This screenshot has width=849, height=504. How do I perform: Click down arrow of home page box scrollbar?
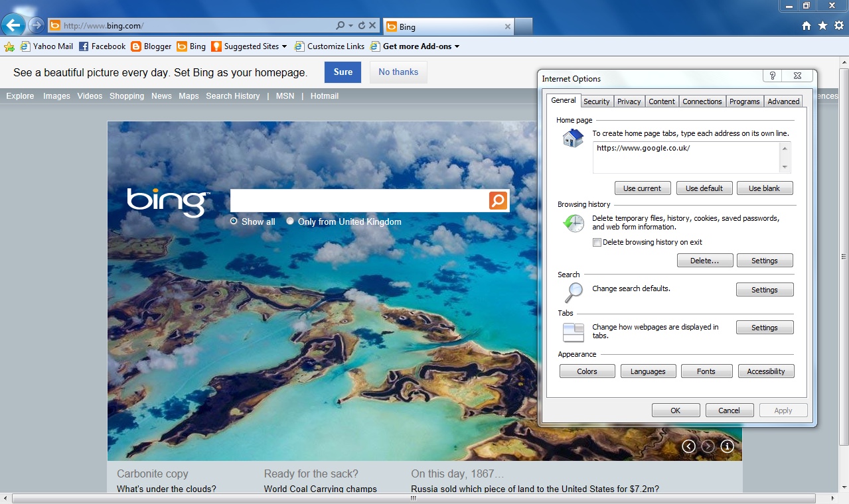click(785, 168)
